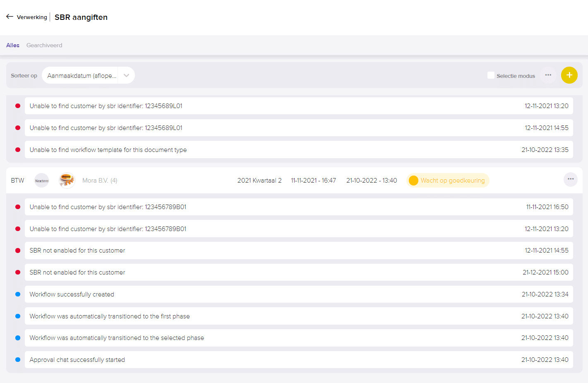Screen dimensions: 588x383
Task: Enable the Selectie modus checkbox
Action: pyautogui.click(x=491, y=75)
